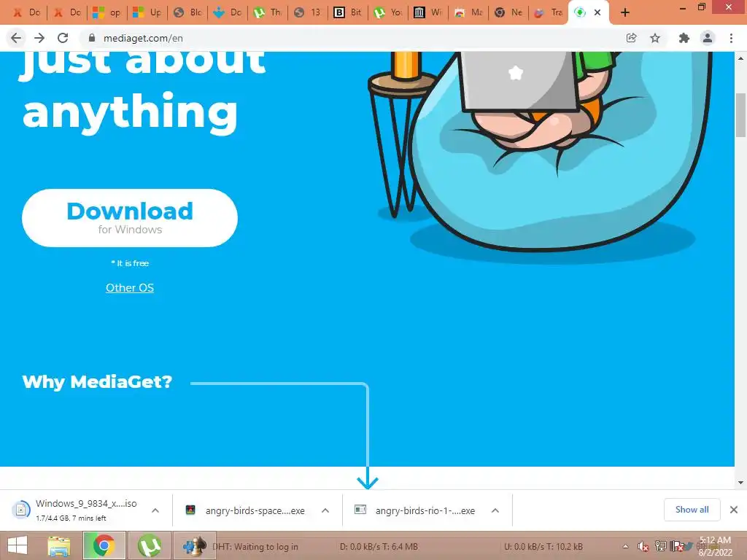
Task: Switch to the 'Ma' tab
Action: 467,13
